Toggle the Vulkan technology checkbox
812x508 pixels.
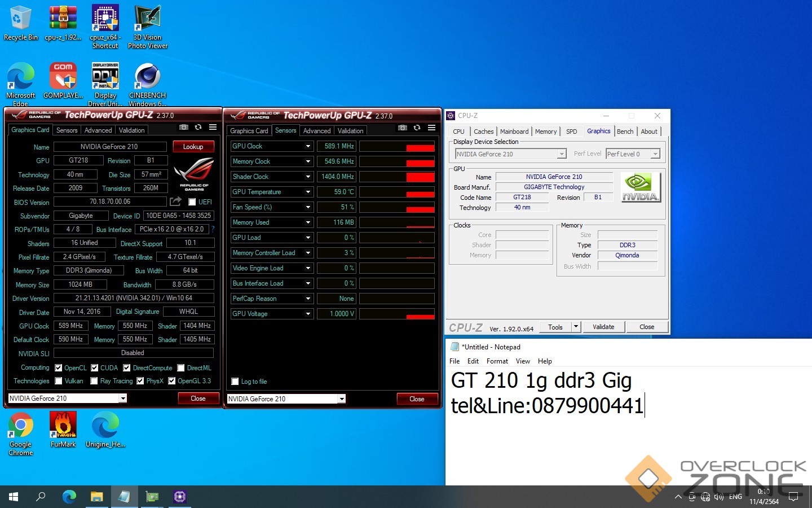click(x=59, y=381)
